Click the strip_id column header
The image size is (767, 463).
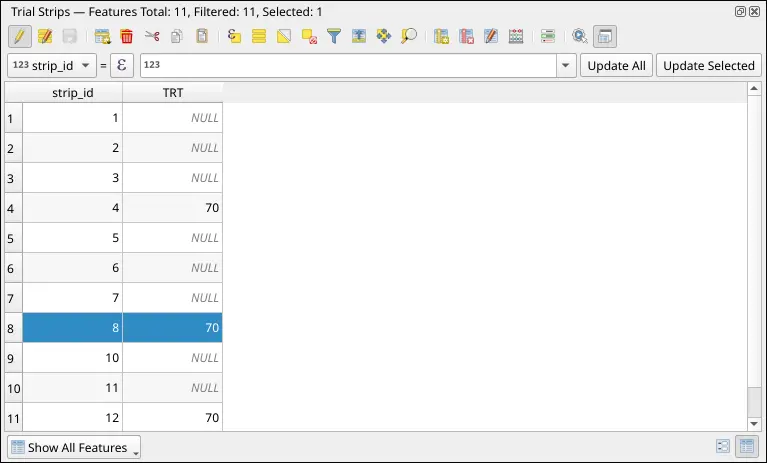click(72, 92)
